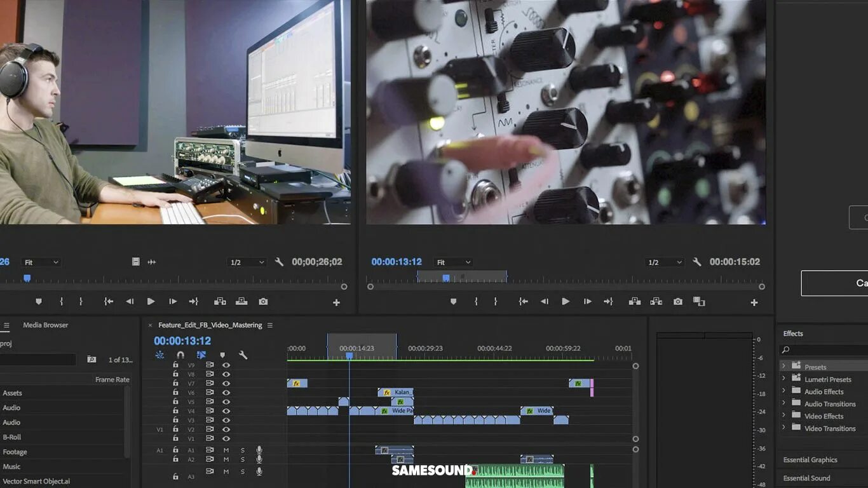Click Mark Out in Program monitor
Screen dimensions: 868x488
496,302
